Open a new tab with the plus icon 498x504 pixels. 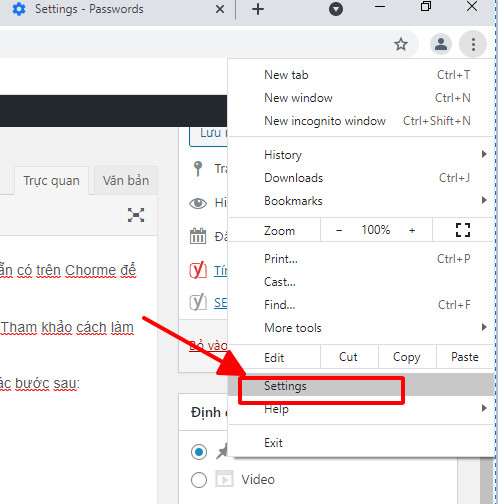pos(258,9)
